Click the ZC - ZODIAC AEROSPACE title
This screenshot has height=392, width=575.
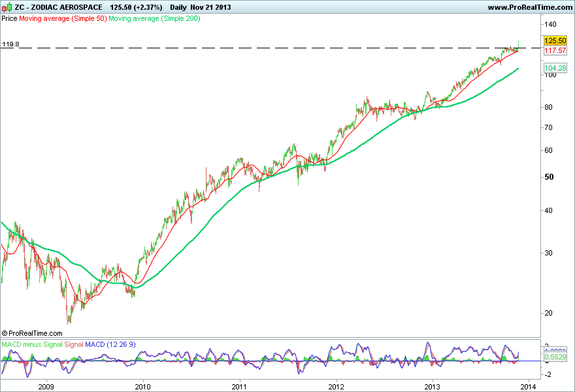click(x=58, y=7)
